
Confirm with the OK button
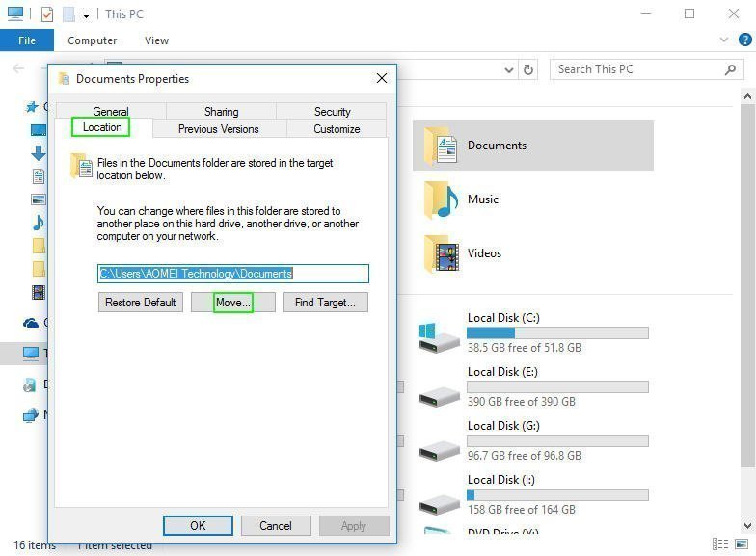pyautogui.click(x=198, y=526)
